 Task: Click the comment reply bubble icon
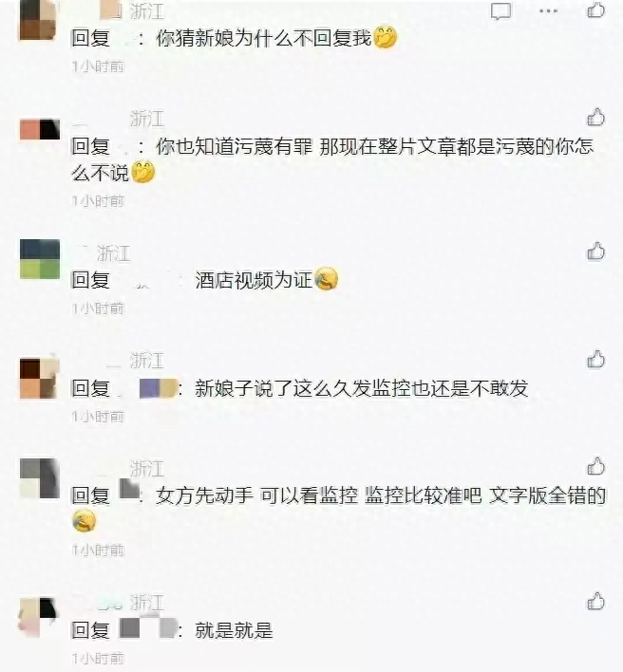(500, 10)
